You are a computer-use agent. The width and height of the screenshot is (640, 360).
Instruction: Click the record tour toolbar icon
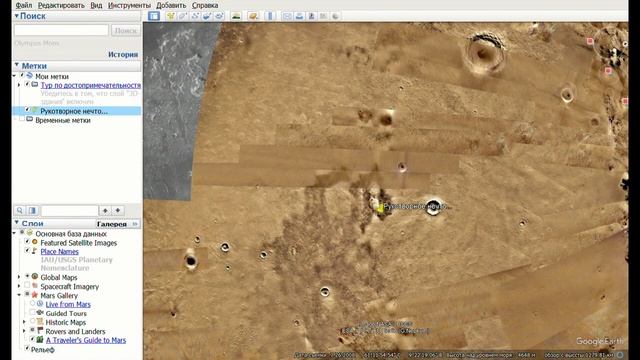point(219,16)
